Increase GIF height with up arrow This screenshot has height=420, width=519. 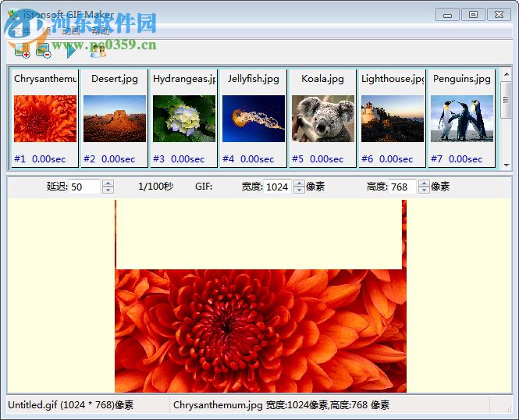point(424,183)
